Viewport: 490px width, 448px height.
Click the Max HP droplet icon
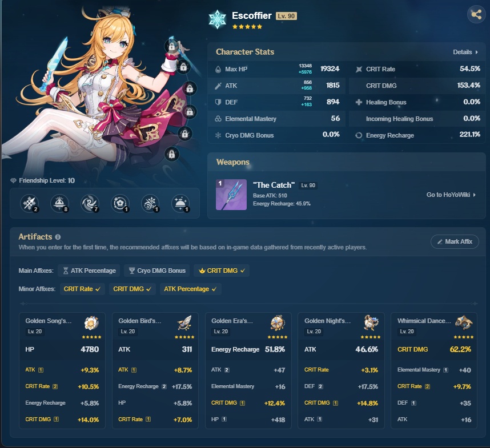click(x=218, y=69)
